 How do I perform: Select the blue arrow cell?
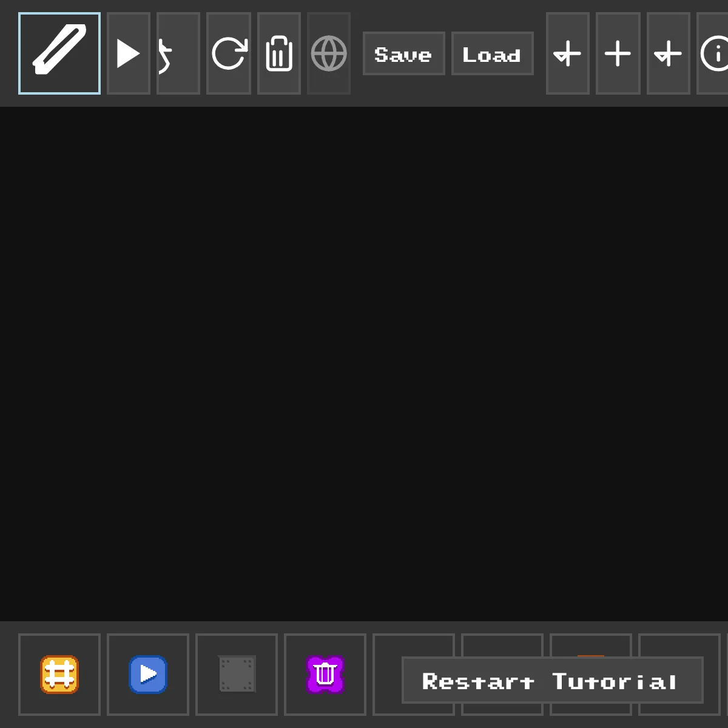[148, 675]
